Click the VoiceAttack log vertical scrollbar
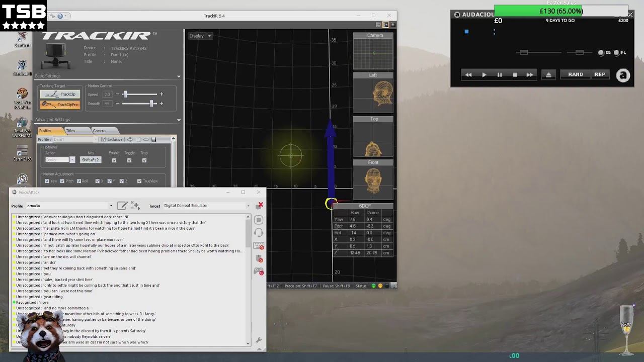Viewport: 644px width, 362px height. [x=248, y=280]
